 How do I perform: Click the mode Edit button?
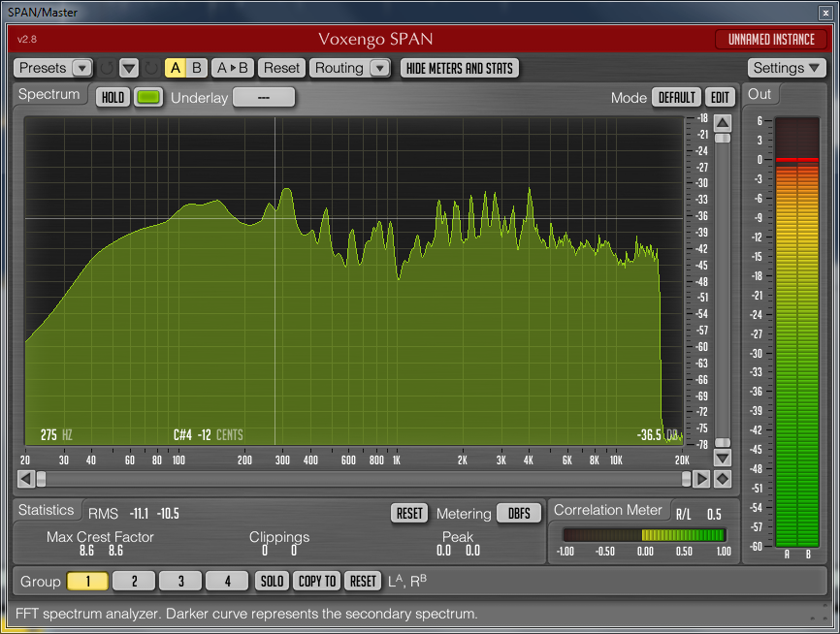[x=720, y=98]
